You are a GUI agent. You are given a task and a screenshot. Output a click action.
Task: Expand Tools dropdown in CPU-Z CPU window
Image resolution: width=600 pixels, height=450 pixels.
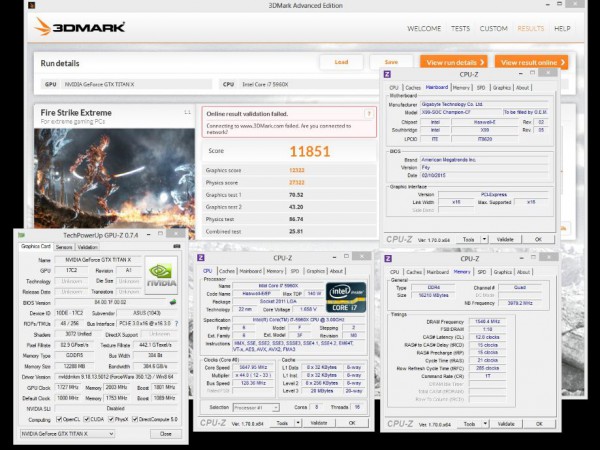point(296,423)
